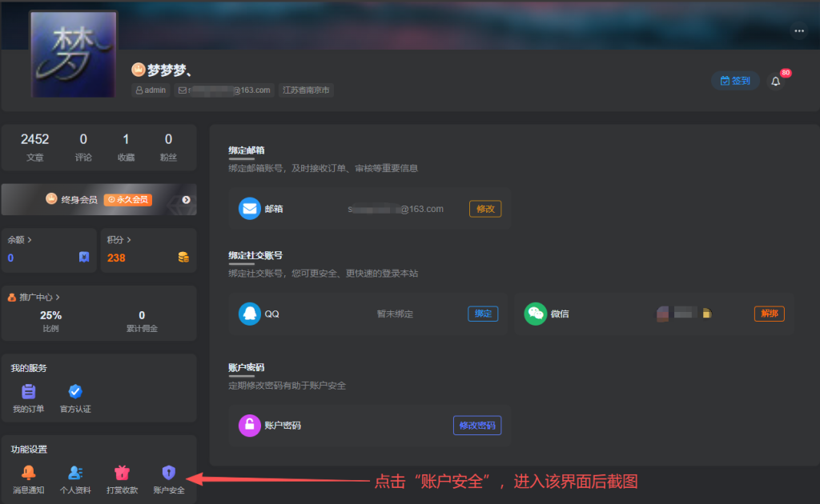Click the 梦 profile avatar
820x504 pixels.
pos(73,54)
